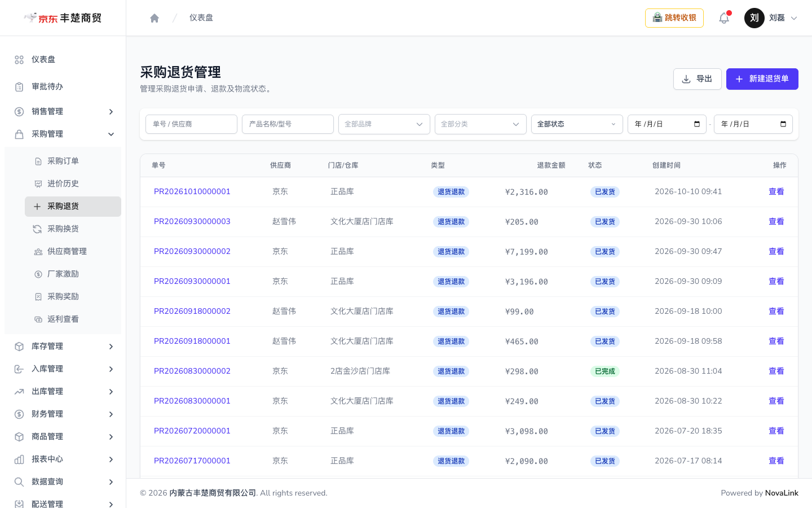The image size is (812, 508).
Task: Open 进价历史 menu item
Action: pos(73,184)
